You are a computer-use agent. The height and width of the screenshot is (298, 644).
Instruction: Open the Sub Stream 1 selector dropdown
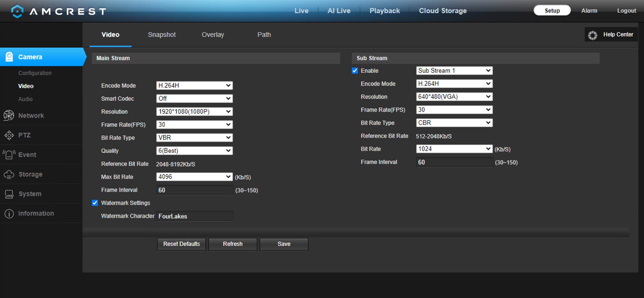[x=454, y=71]
